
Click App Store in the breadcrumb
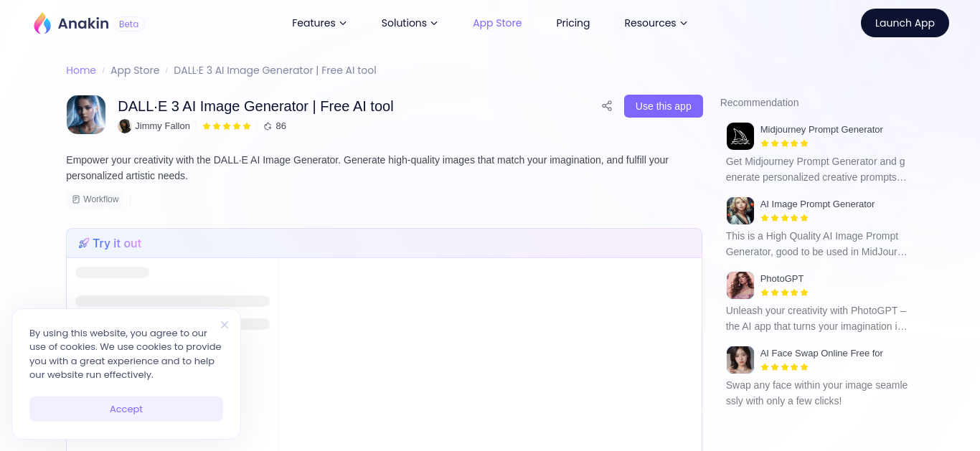pyautogui.click(x=135, y=70)
